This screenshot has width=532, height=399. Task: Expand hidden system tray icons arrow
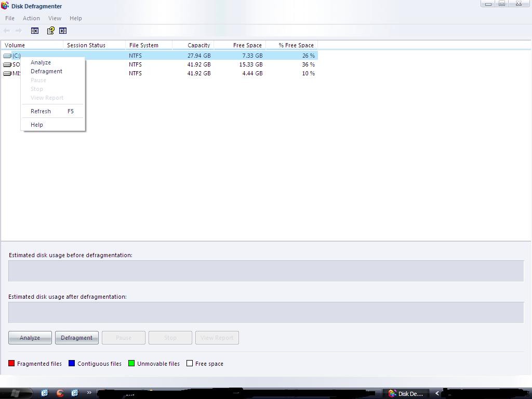(437, 393)
